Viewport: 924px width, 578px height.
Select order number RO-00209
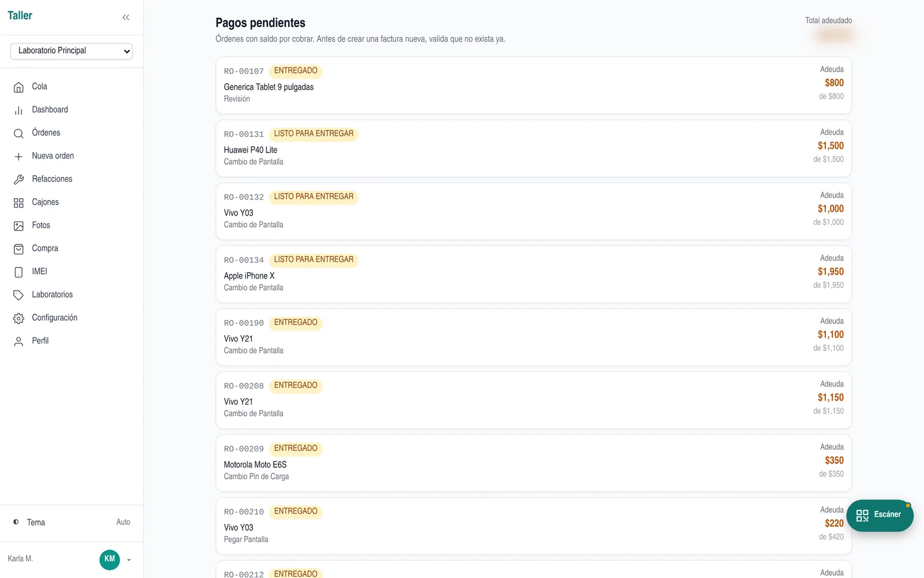244,449
